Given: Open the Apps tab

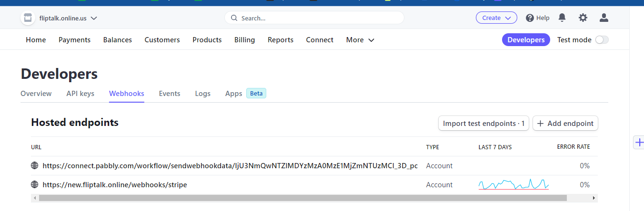Looking at the screenshot, I should point(233,94).
